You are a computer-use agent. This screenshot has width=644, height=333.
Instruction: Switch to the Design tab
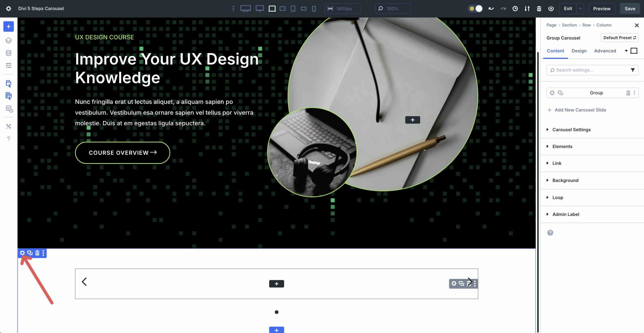point(579,51)
